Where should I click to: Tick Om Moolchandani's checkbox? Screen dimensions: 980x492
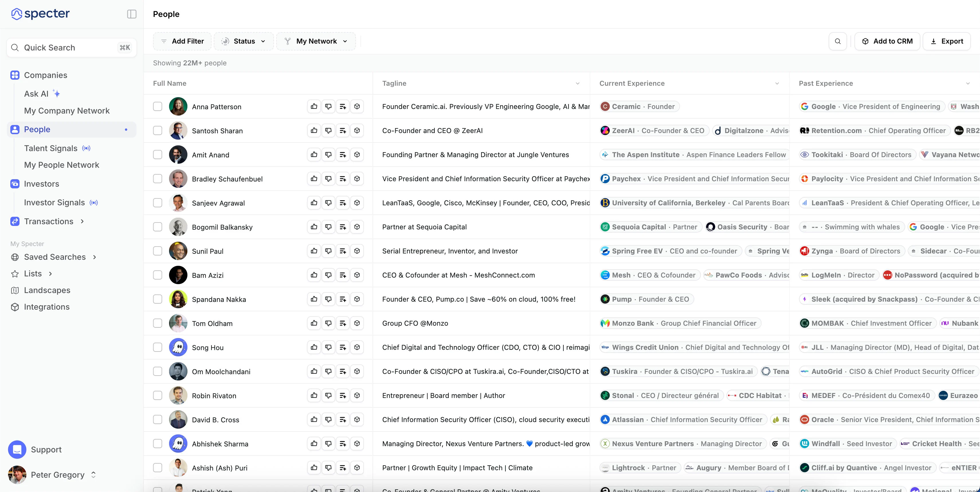coord(158,371)
